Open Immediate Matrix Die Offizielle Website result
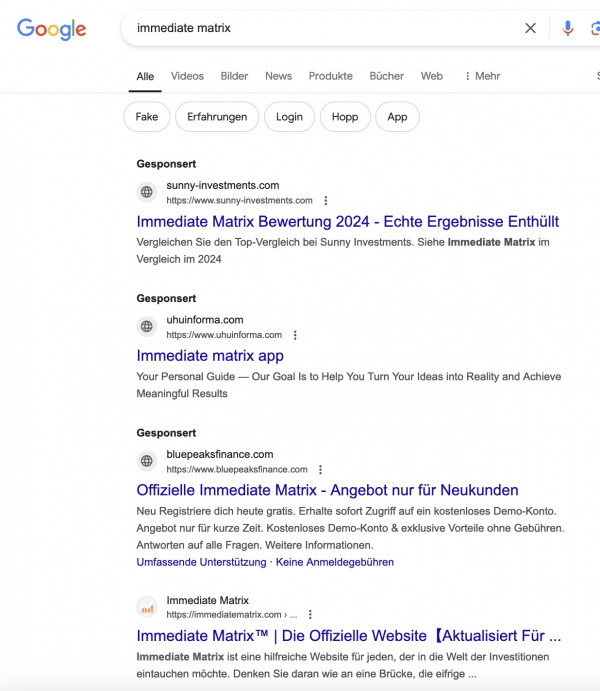Screen dimensions: 600x691 (349, 636)
